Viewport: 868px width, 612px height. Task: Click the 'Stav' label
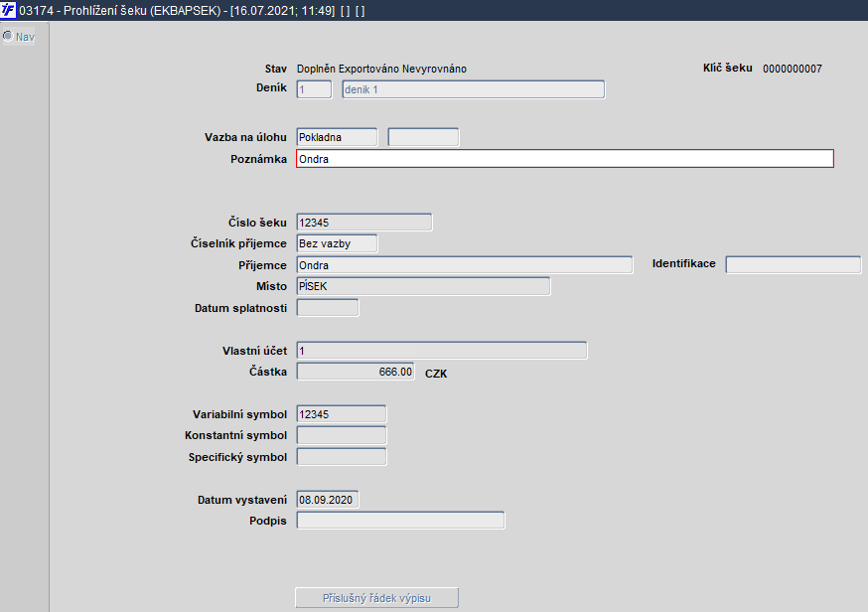click(x=276, y=69)
